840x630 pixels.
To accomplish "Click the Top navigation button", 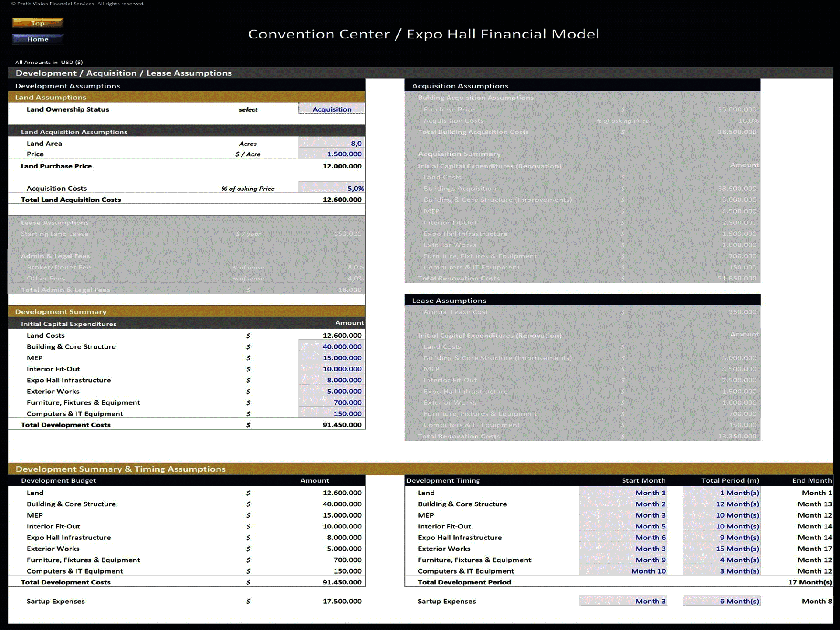I will pyautogui.click(x=38, y=23).
